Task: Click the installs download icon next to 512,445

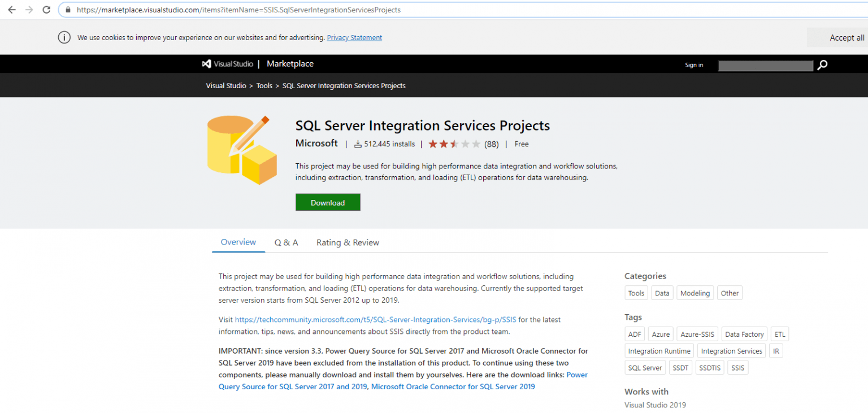Action: point(357,144)
